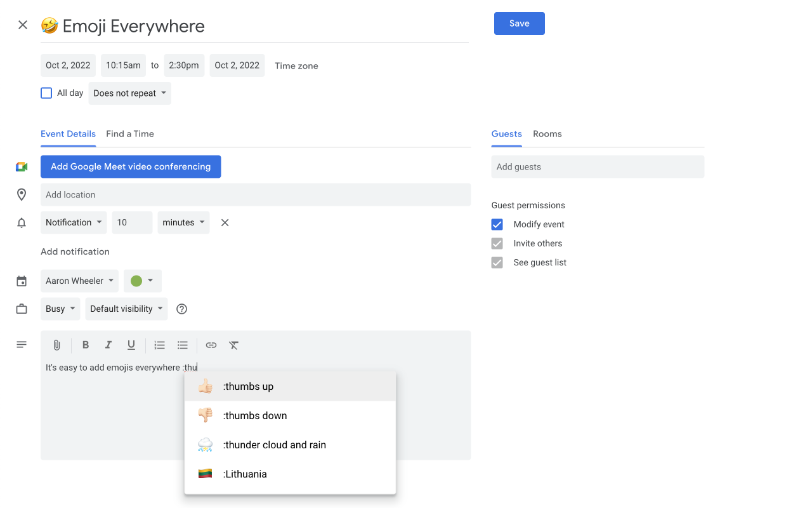The height and width of the screenshot is (508, 812).
Task: Disable the Modify event permission
Action: pos(497,224)
